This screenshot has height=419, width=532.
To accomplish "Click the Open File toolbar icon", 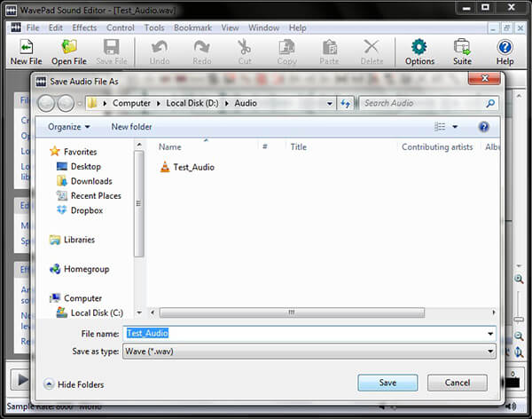I will point(68,51).
